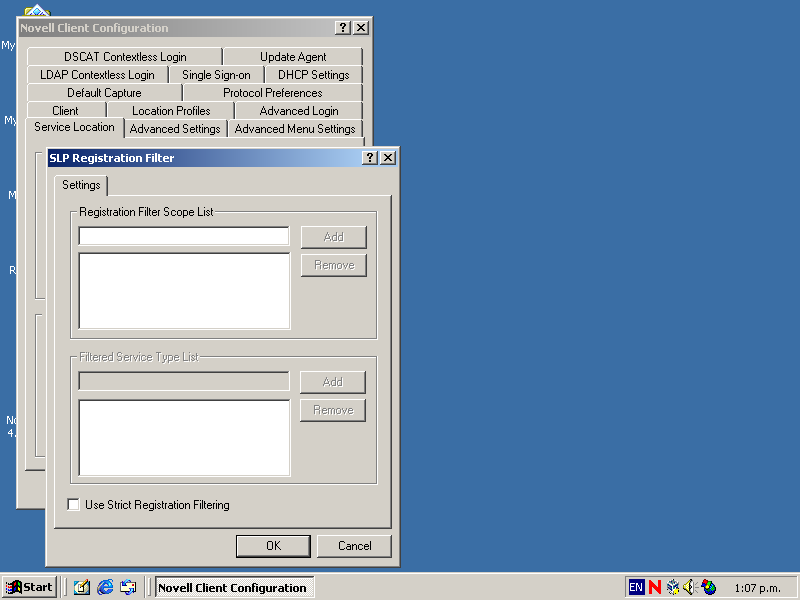Select the Client tab
The width and height of the screenshot is (800, 600).
coord(65,111)
